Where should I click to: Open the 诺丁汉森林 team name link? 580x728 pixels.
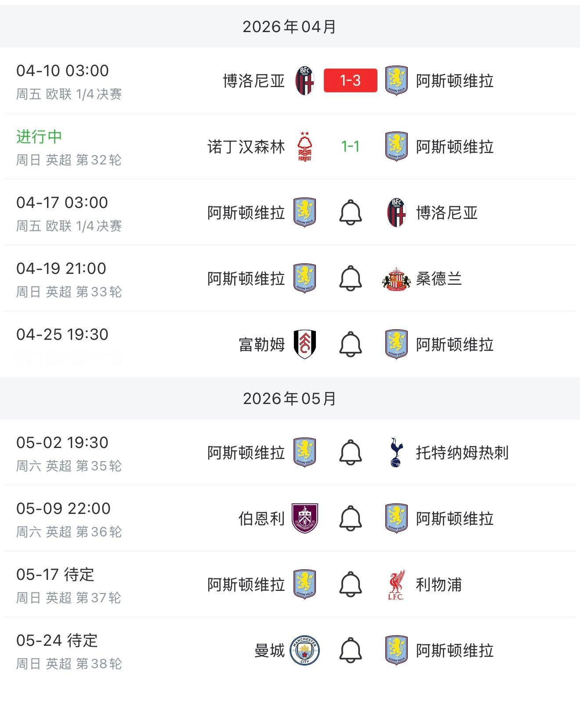[x=246, y=147]
